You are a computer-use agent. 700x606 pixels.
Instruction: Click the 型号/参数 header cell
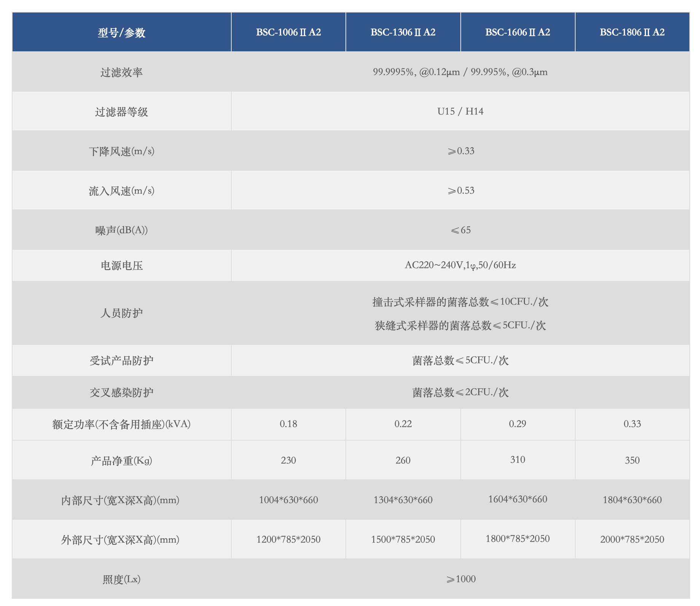(121, 32)
